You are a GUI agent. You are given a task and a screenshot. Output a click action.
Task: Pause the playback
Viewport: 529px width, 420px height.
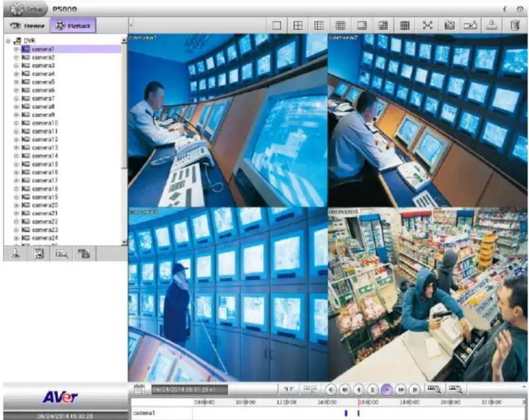click(x=373, y=390)
